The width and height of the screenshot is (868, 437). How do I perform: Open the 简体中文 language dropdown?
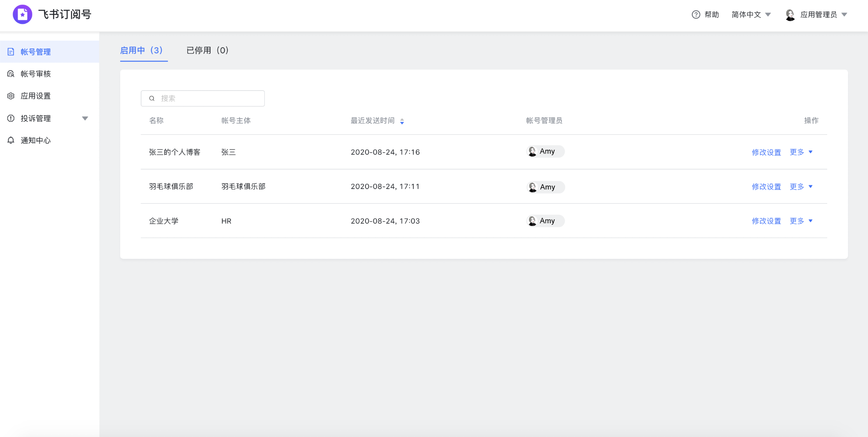click(x=751, y=15)
